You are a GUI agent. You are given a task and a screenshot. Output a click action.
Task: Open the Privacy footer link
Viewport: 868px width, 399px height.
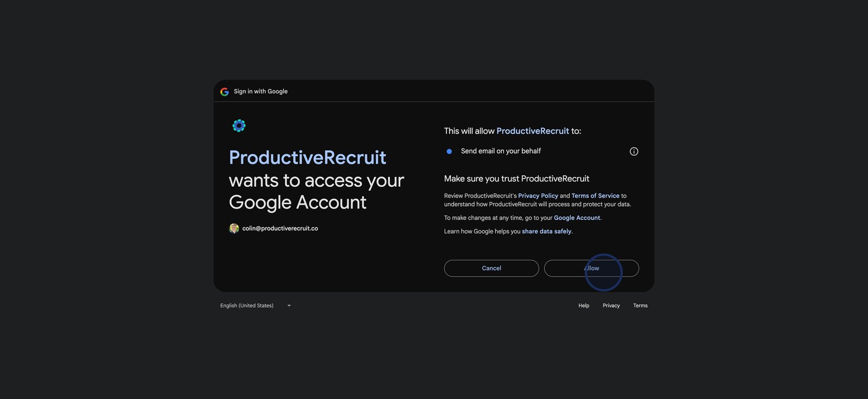611,306
